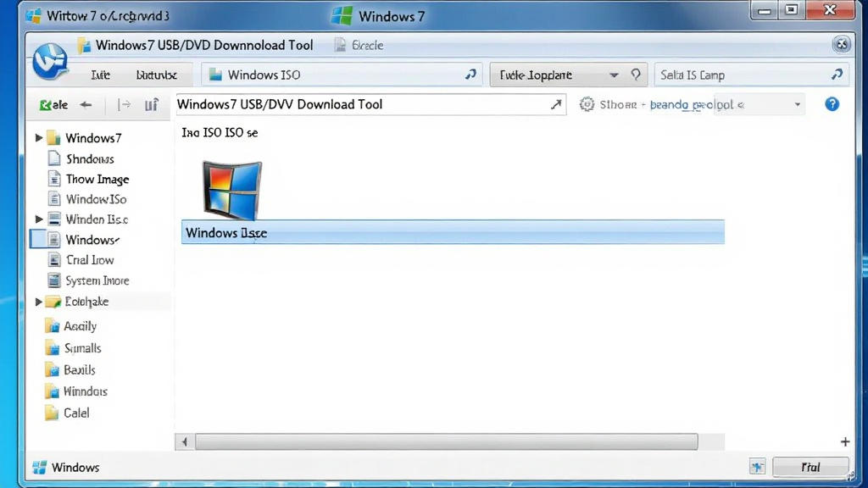Click the page icon beside Shndows
The width and height of the screenshot is (868, 488).
pos(53,158)
